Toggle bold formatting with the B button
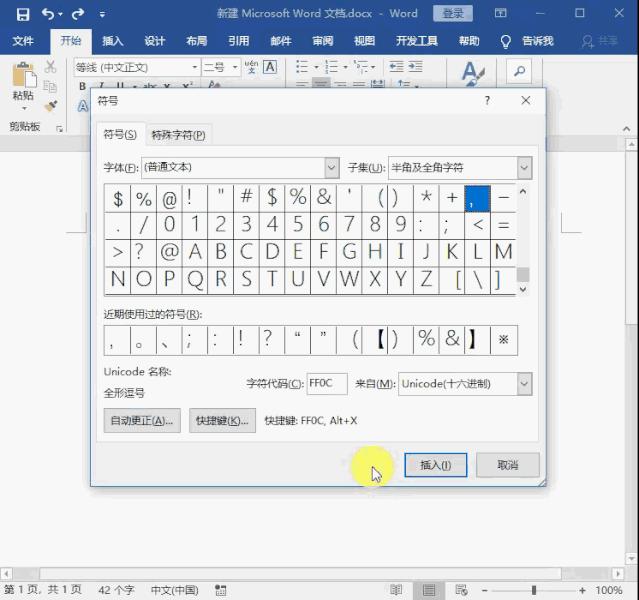The width and height of the screenshot is (639, 600). point(83,86)
